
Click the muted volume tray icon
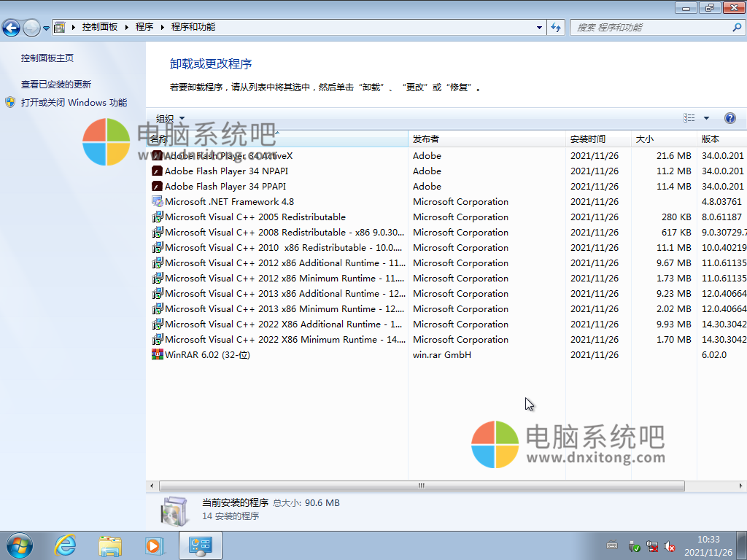tap(670, 546)
